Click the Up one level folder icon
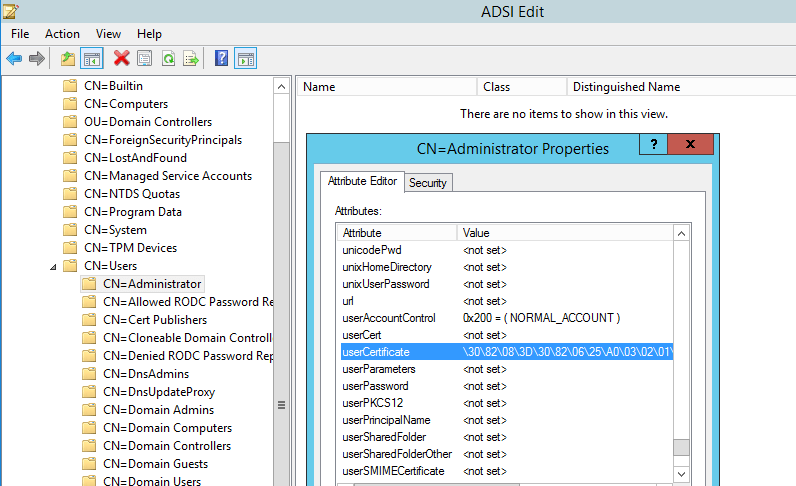796x486 pixels. (x=68, y=59)
